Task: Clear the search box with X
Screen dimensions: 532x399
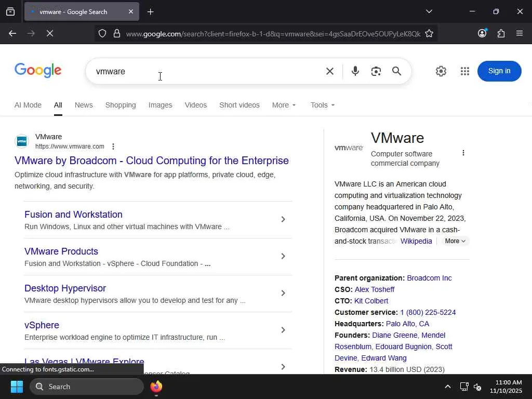Action: click(x=330, y=71)
